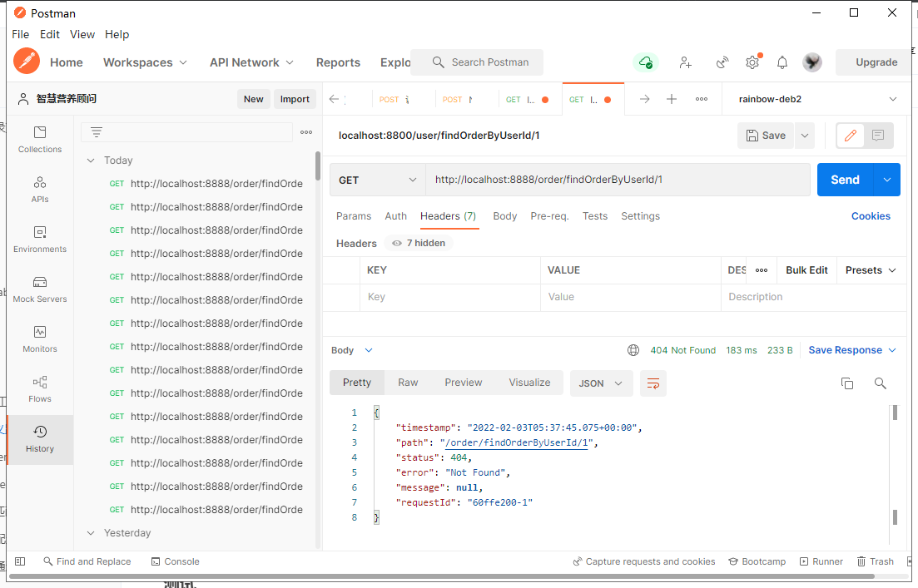Open the Send options arrow
Screen dimensions: 918x588
[887, 180]
